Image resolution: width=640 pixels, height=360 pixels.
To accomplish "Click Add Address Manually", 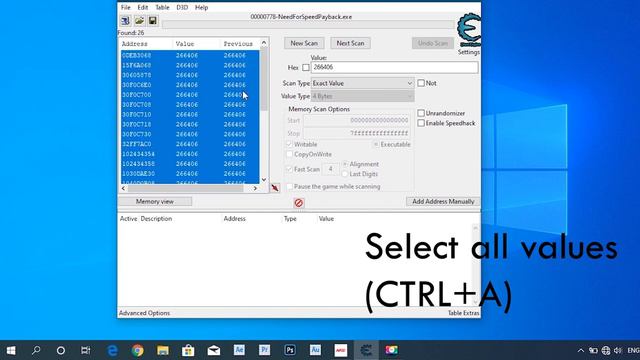I will click(x=443, y=202).
